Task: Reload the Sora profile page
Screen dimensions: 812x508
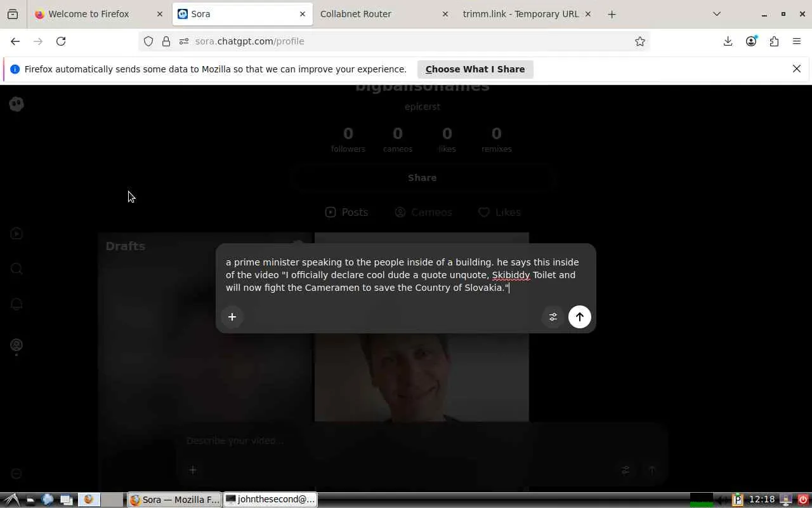Action: pos(61,41)
